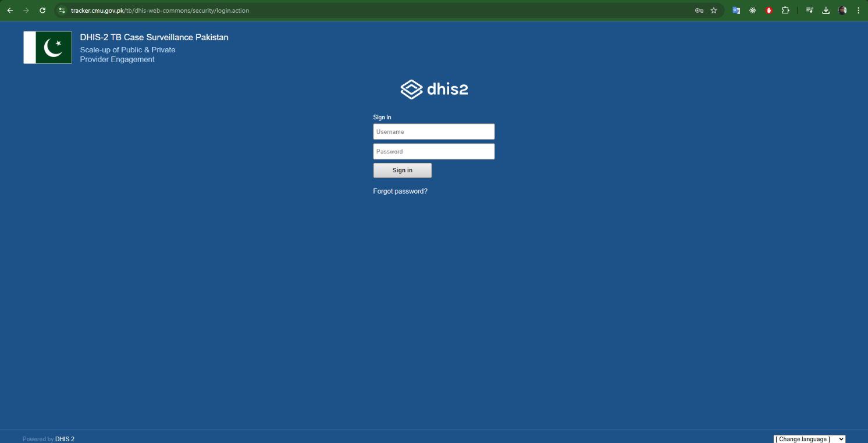Focus the Password input field
Viewport: 868px width, 443px height.
(x=434, y=152)
